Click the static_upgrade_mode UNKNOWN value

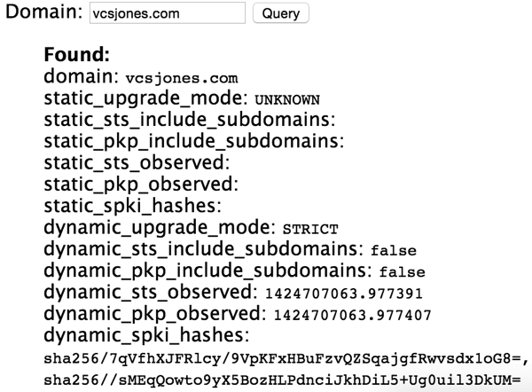point(287,100)
